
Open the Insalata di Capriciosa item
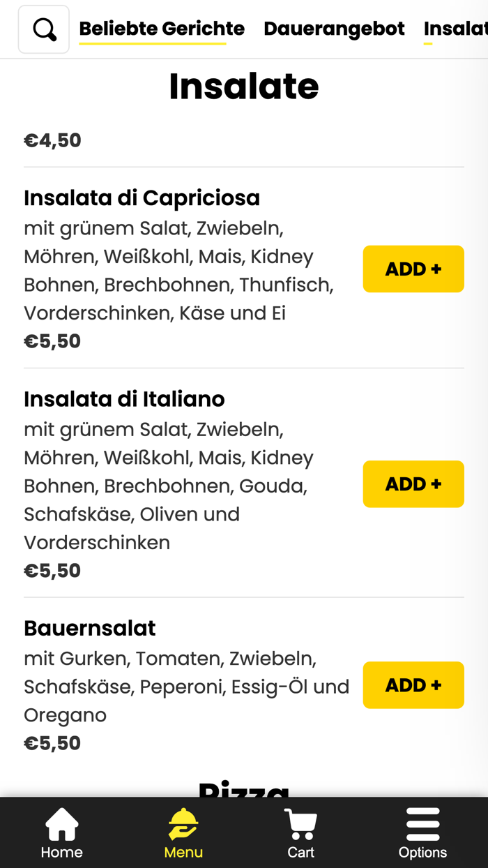[x=142, y=198]
